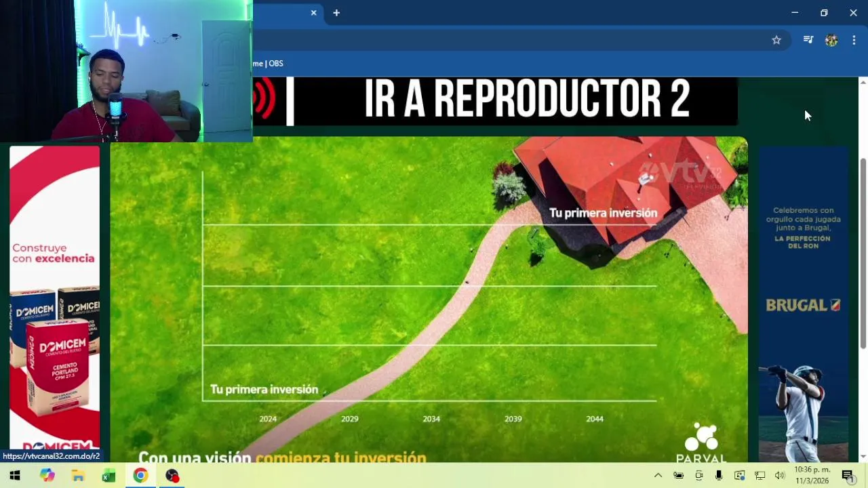Open the Brugal rum advertisement

coord(804,305)
